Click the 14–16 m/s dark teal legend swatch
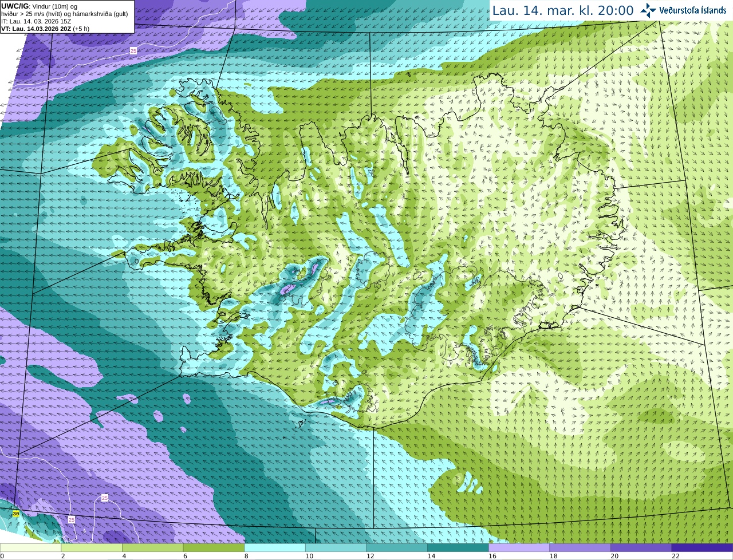Viewport: 733px width, 560px height. 458,547
